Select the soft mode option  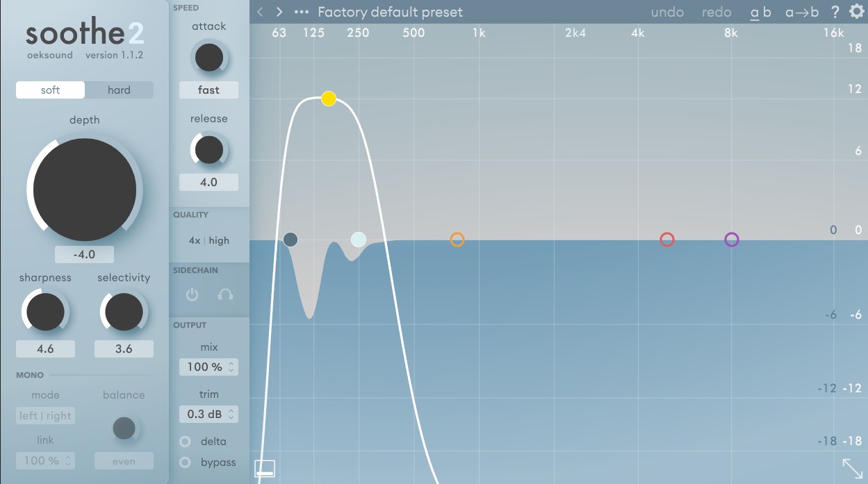click(x=51, y=90)
